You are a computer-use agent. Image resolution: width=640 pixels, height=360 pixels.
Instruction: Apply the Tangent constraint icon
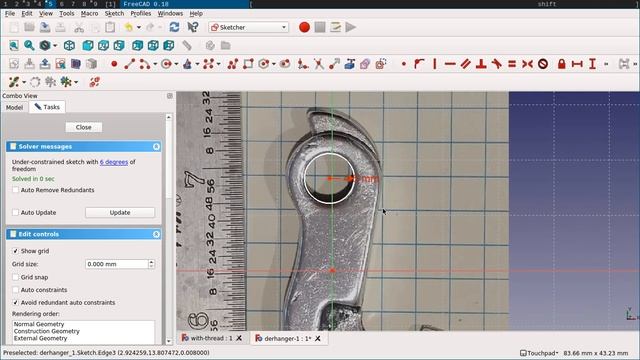click(496, 64)
